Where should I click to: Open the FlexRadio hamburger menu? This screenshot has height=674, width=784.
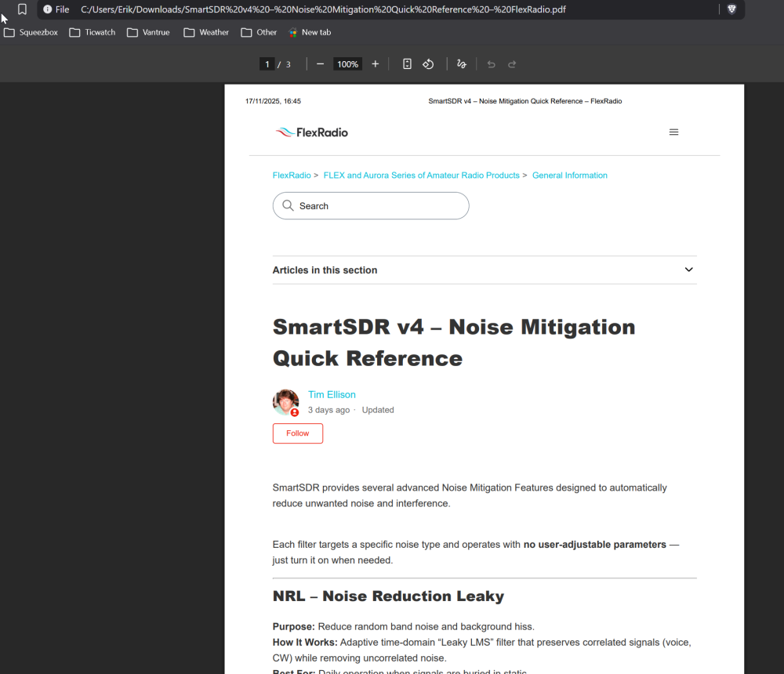click(673, 132)
